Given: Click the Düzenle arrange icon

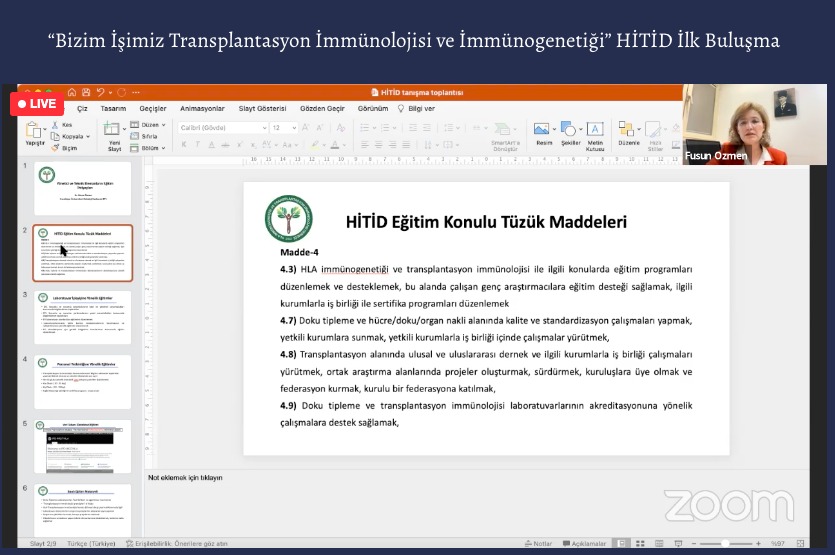Looking at the screenshot, I should point(628,129).
